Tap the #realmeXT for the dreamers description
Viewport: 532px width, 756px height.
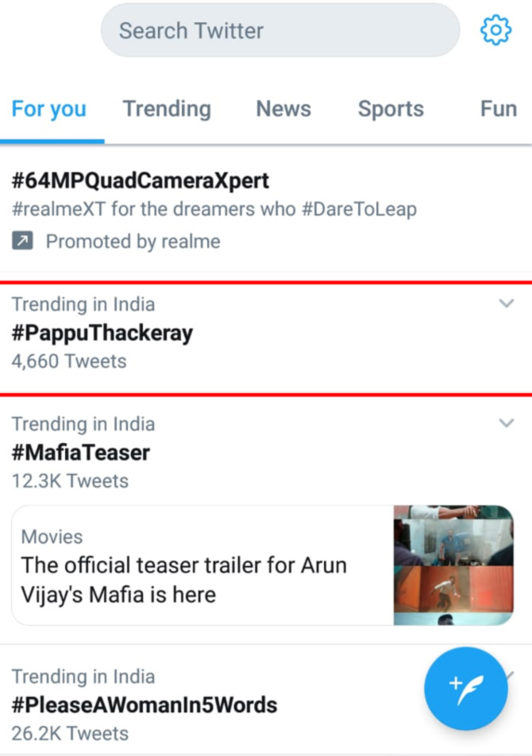point(214,210)
